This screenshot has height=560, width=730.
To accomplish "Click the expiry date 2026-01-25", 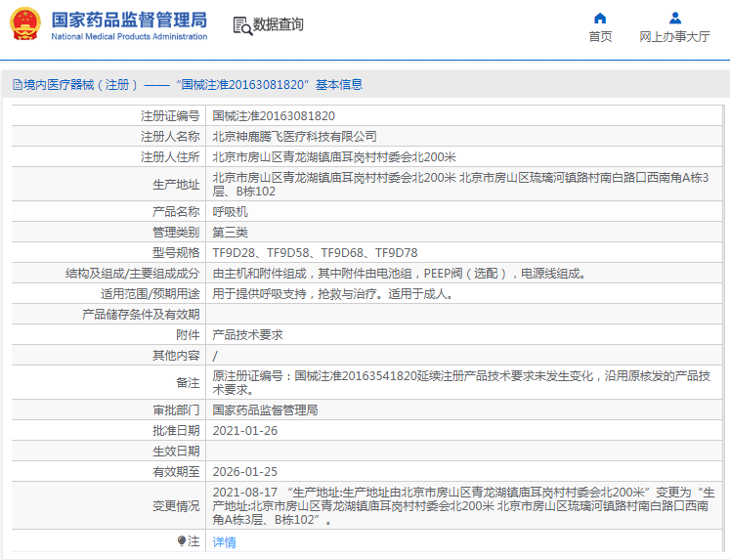I will 244,471.
